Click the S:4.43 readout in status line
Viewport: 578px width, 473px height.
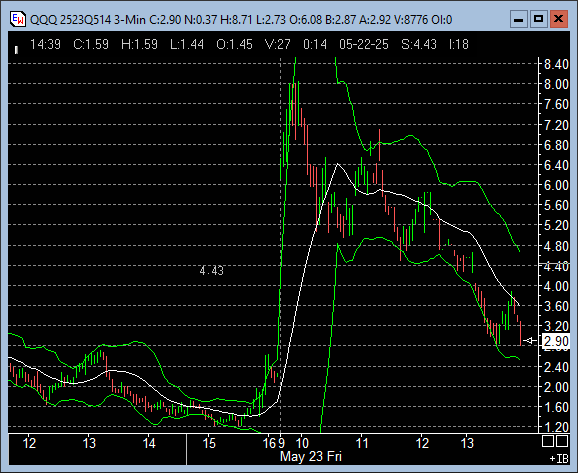tap(419, 45)
